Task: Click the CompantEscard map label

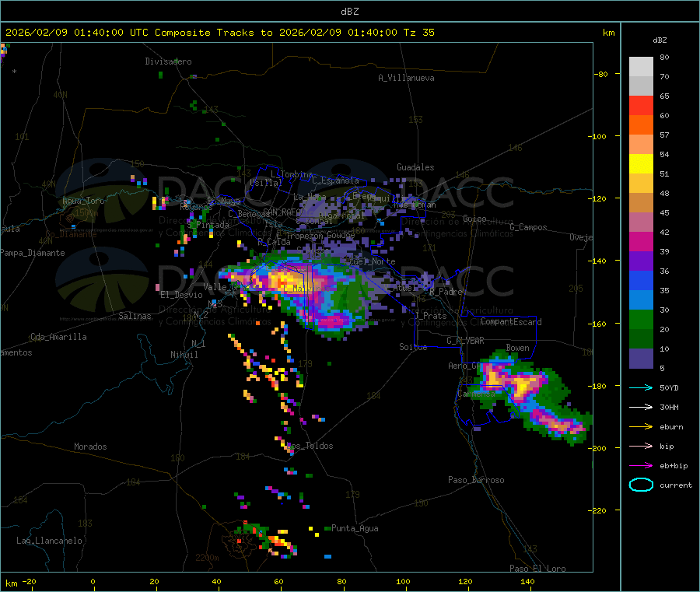Action: pyautogui.click(x=511, y=322)
